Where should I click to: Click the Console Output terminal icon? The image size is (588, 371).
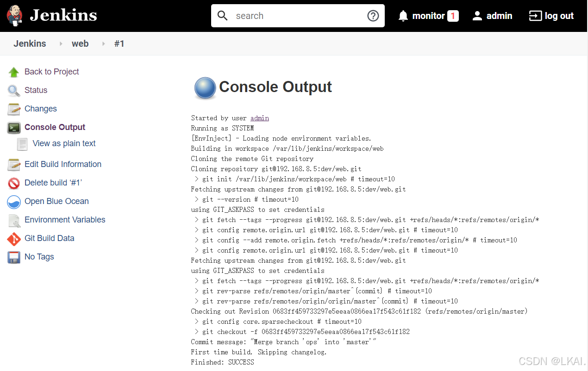click(13, 127)
